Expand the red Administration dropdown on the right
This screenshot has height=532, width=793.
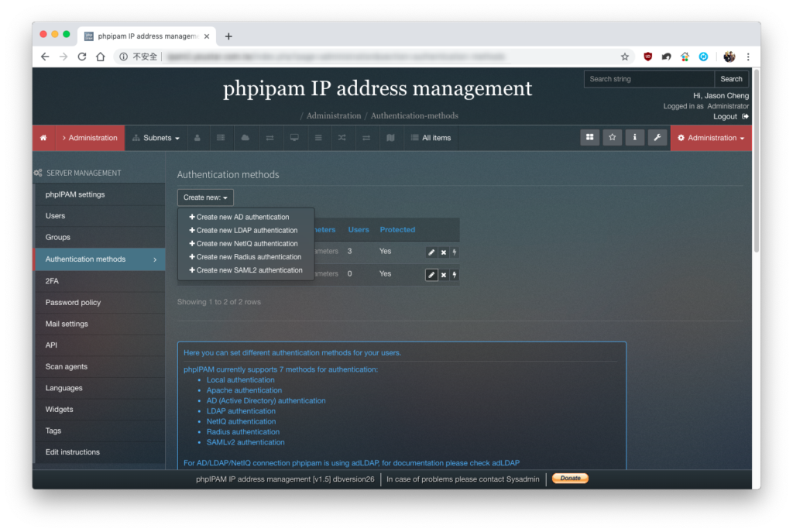[711, 138]
